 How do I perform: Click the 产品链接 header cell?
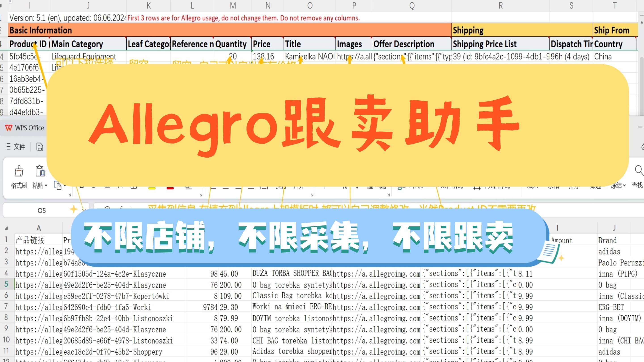pyautogui.click(x=38, y=240)
